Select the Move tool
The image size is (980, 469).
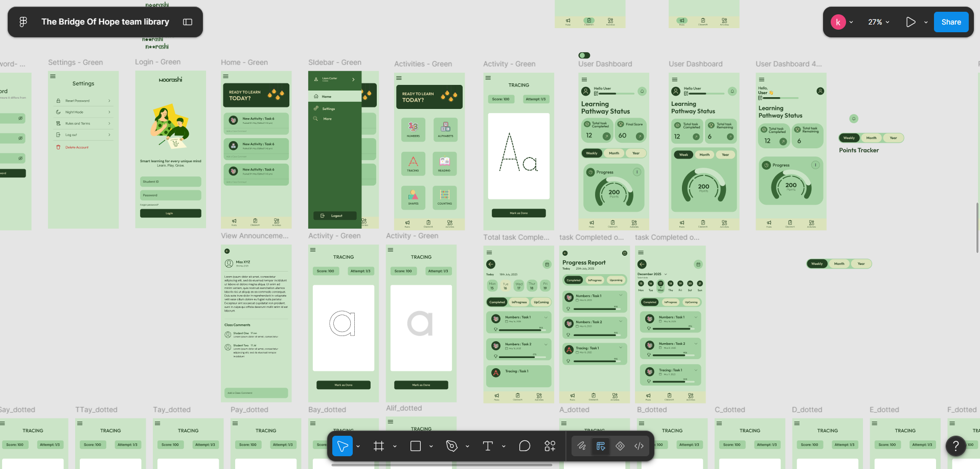click(x=343, y=446)
